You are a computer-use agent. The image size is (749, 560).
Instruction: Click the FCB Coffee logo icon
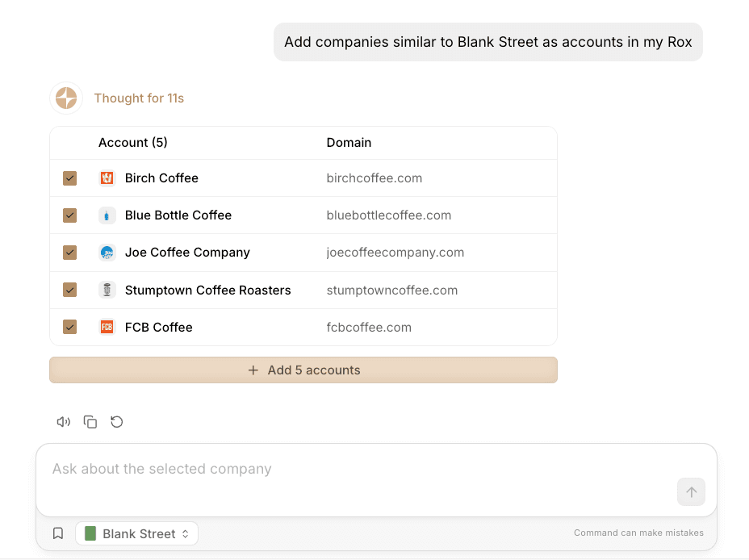click(107, 327)
